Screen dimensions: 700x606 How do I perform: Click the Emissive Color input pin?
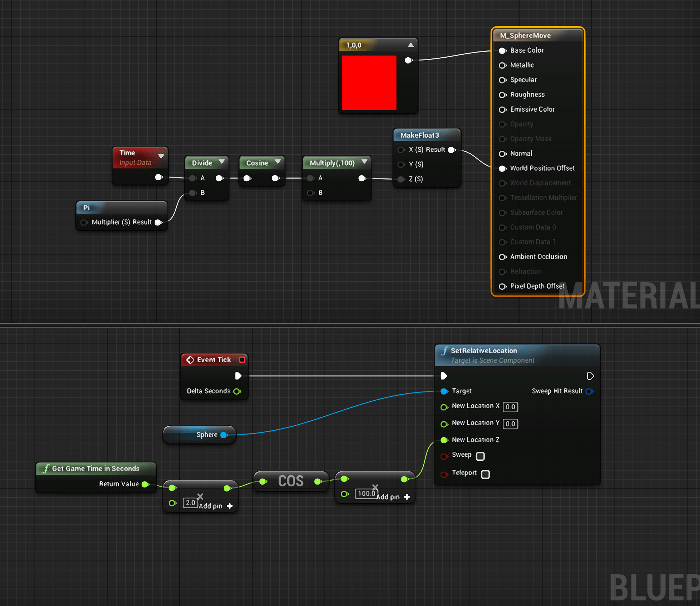503,109
